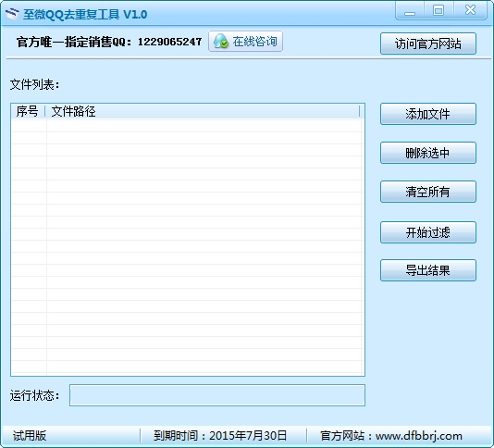Click the 在线咨询 online consultation button
Screen dimensions: 494x448
click(245, 42)
